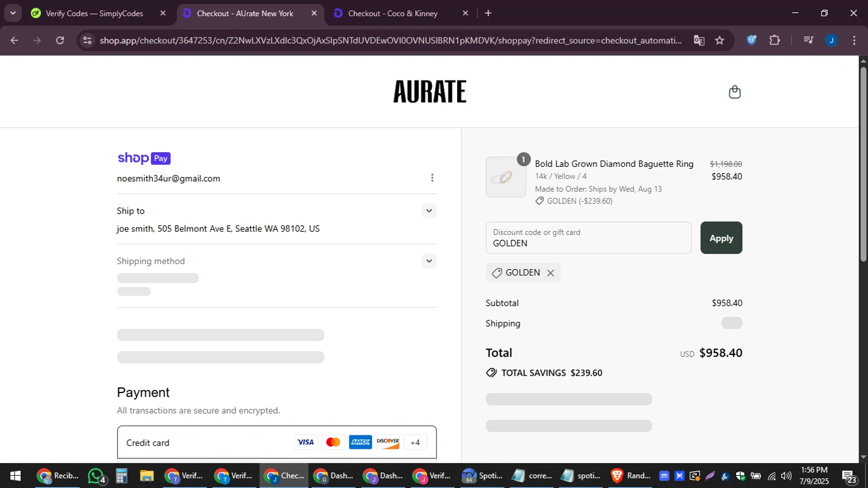Switch to Checkout - Coco & Kinney tab

[392, 13]
